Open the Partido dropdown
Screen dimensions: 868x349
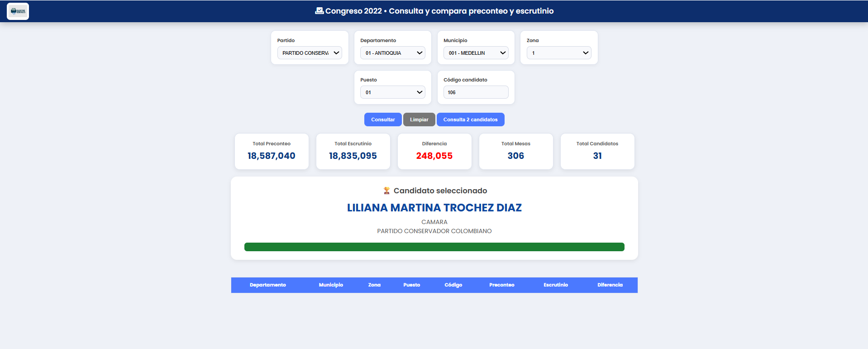pos(310,53)
